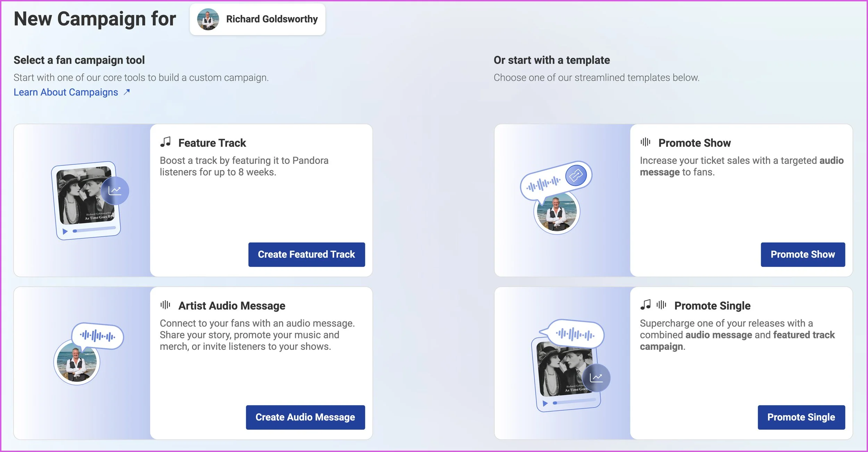Click the music note icon beside Promote Single
This screenshot has width=868, height=452.
click(645, 305)
